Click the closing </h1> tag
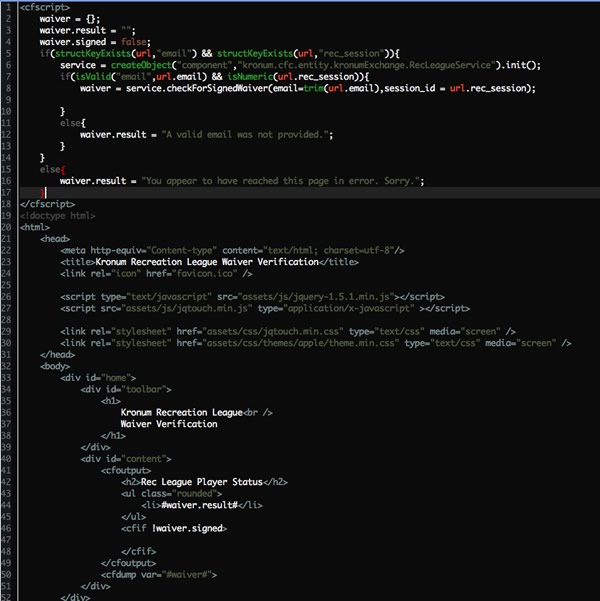 tap(113, 435)
